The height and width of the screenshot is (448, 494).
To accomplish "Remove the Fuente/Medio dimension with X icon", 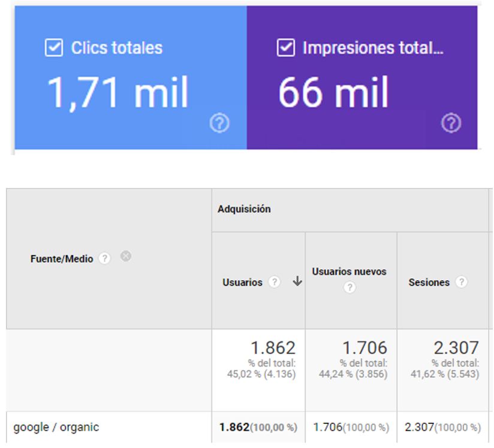I will point(125,256).
